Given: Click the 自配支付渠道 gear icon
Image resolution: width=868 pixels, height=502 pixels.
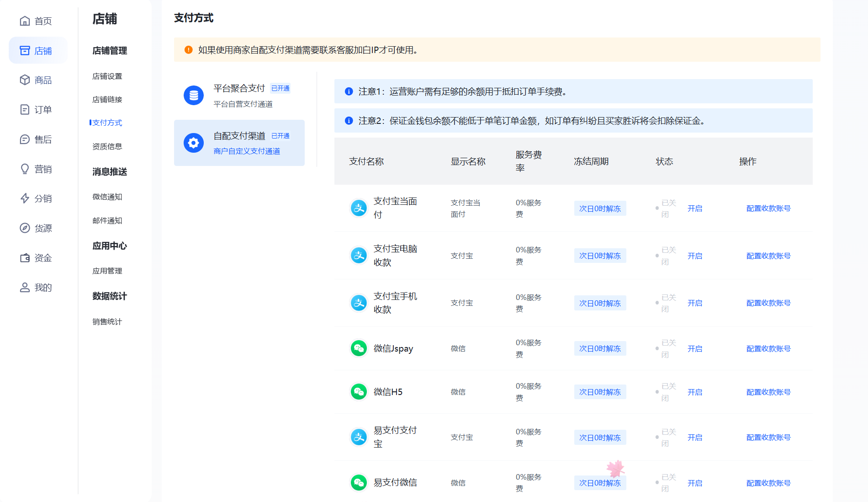Looking at the screenshot, I should (x=194, y=143).
